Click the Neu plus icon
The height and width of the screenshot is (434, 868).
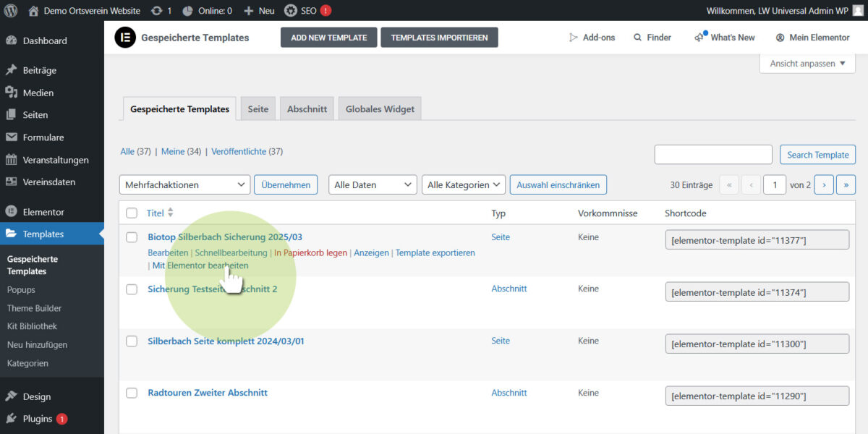point(249,11)
